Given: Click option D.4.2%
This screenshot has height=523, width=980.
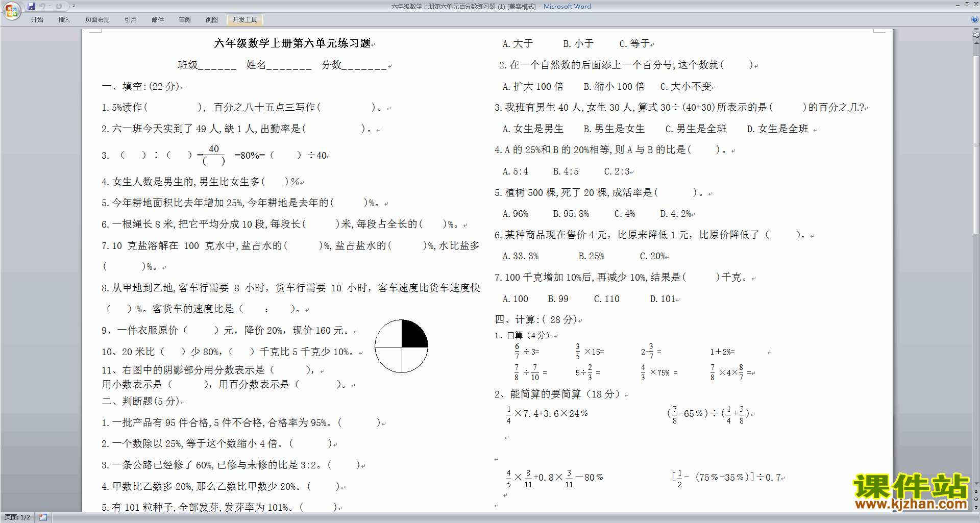Looking at the screenshot, I should (x=676, y=214).
